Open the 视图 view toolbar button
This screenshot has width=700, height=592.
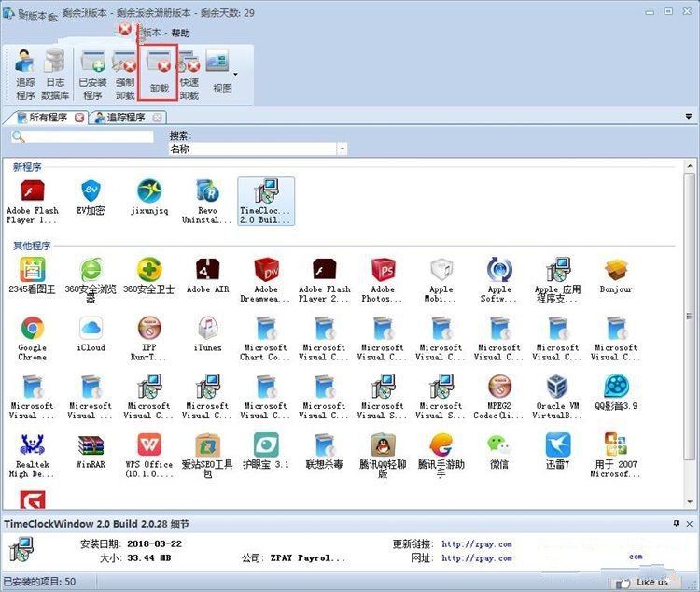(x=218, y=72)
